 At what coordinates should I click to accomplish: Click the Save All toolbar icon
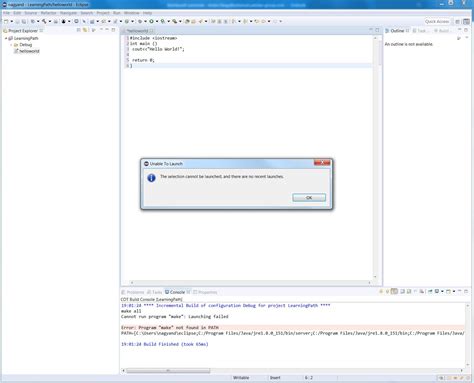pyautogui.click(x=24, y=21)
